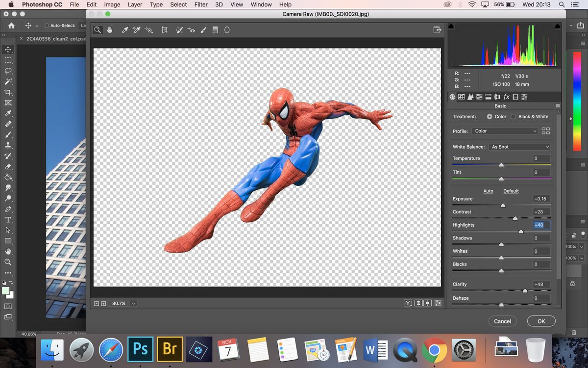Open the Lens Corrections panel
The width and height of the screenshot is (588, 368).
[497, 97]
